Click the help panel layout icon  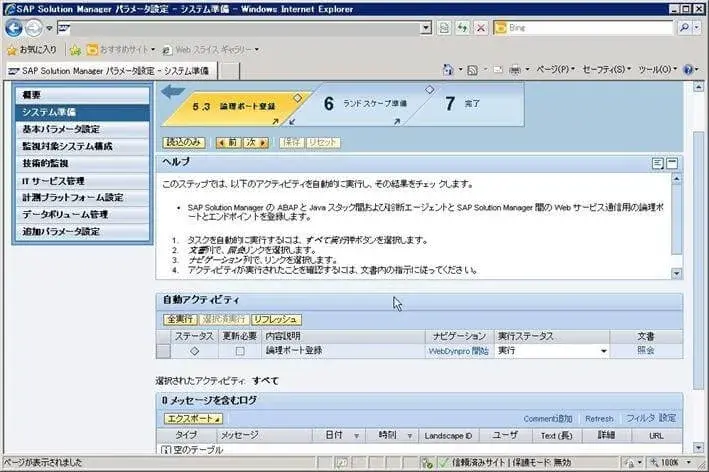pos(658,164)
